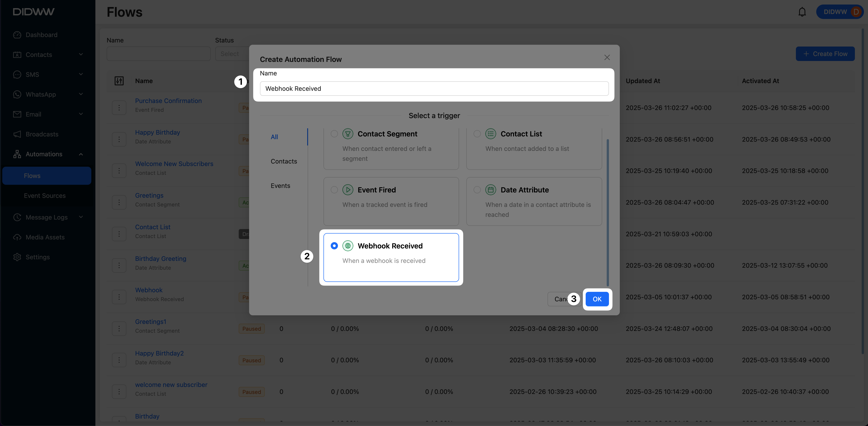868x426 pixels.
Task: Click the flow Name input field
Action: pyautogui.click(x=434, y=89)
